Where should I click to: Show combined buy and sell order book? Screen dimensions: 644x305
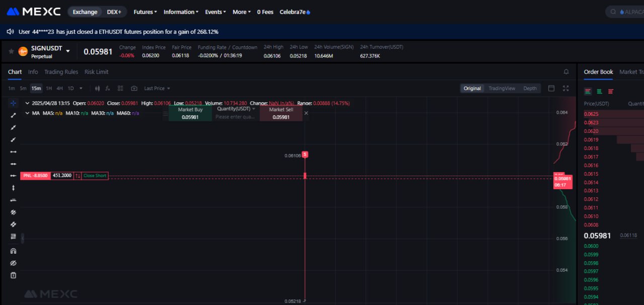[x=588, y=91]
